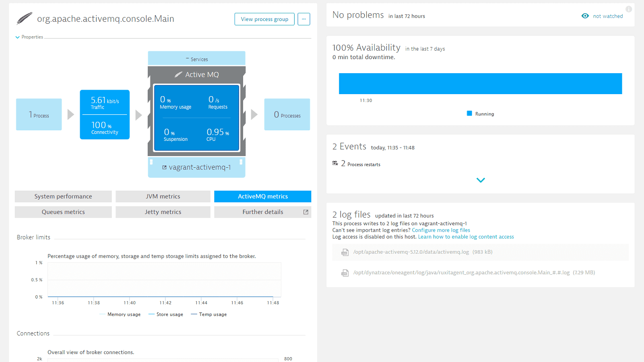The image size is (644, 362).
Task: Open the ruxitagent_org.apache.activemq.console.Main log entry
Action: tap(480, 273)
